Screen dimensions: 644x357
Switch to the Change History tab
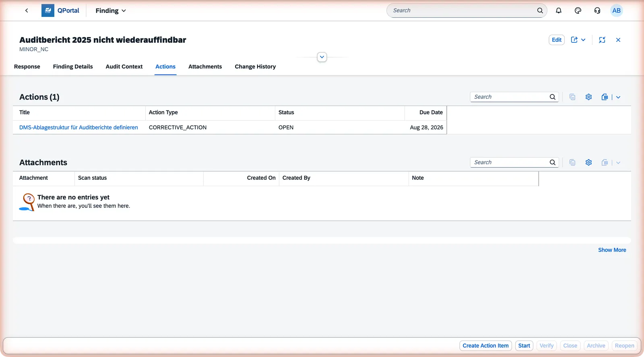point(255,66)
